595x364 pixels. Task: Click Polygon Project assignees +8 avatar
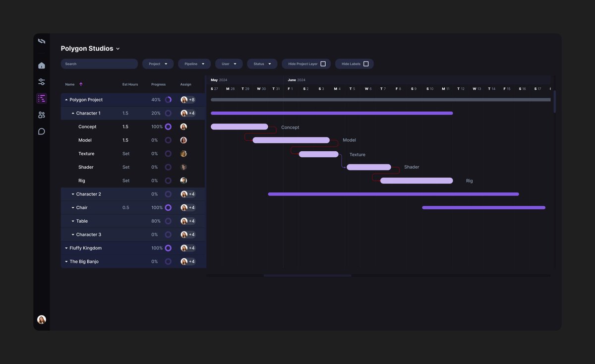(x=188, y=100)
